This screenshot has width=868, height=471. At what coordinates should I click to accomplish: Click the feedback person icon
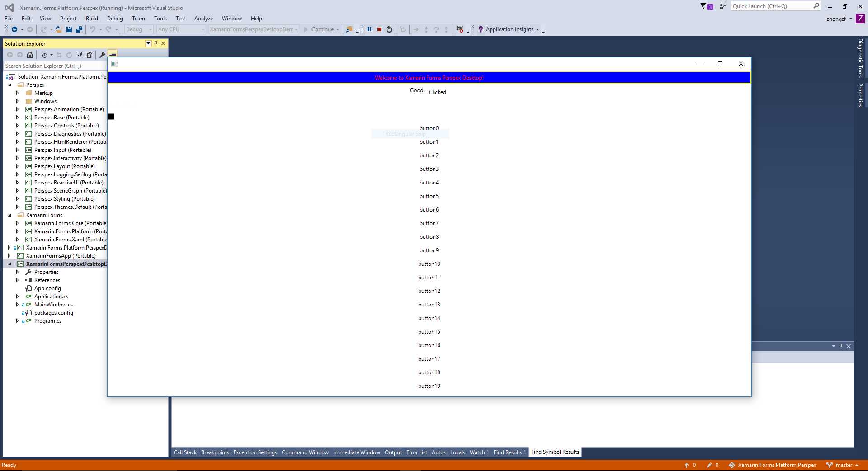click(x=722, y=6)
